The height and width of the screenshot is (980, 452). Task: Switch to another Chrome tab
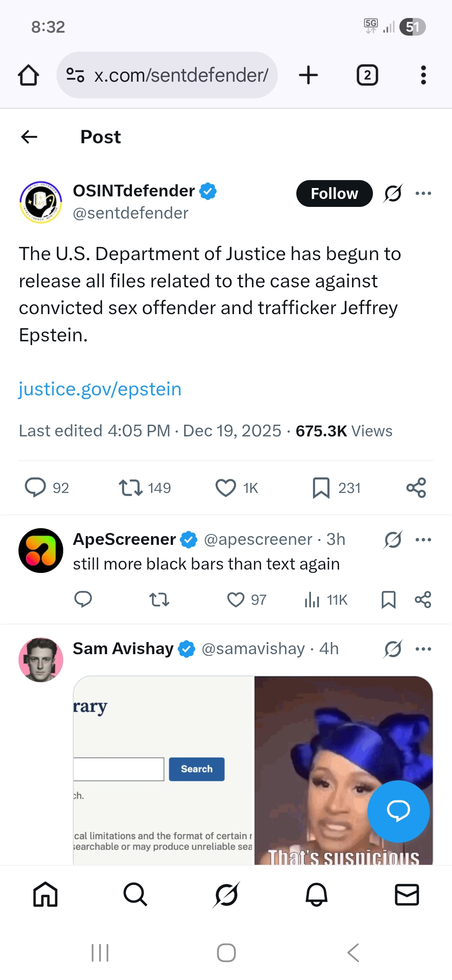click(367, 75)
